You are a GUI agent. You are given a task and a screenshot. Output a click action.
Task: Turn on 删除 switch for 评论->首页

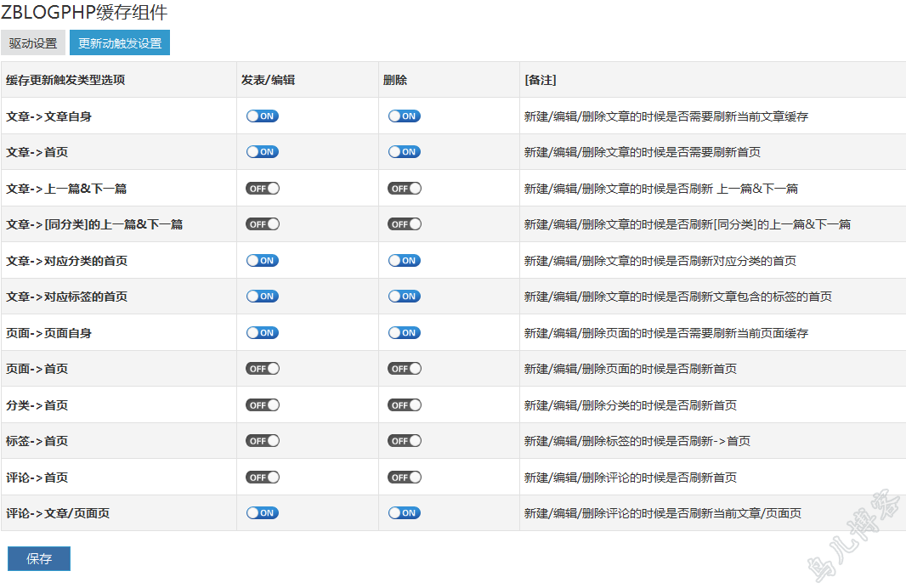pos(405,477)
